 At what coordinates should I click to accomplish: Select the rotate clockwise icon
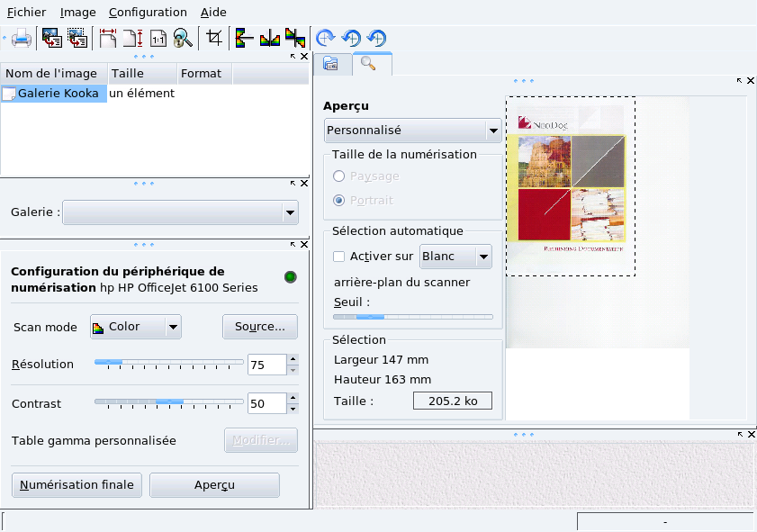(x=324, y=39)
